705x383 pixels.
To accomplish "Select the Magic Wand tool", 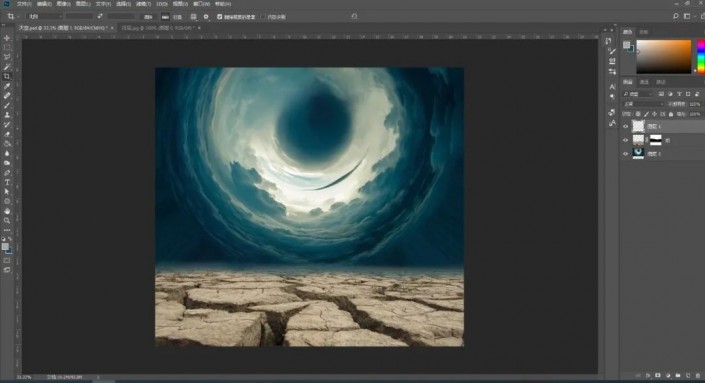I will tap(7, 67).
